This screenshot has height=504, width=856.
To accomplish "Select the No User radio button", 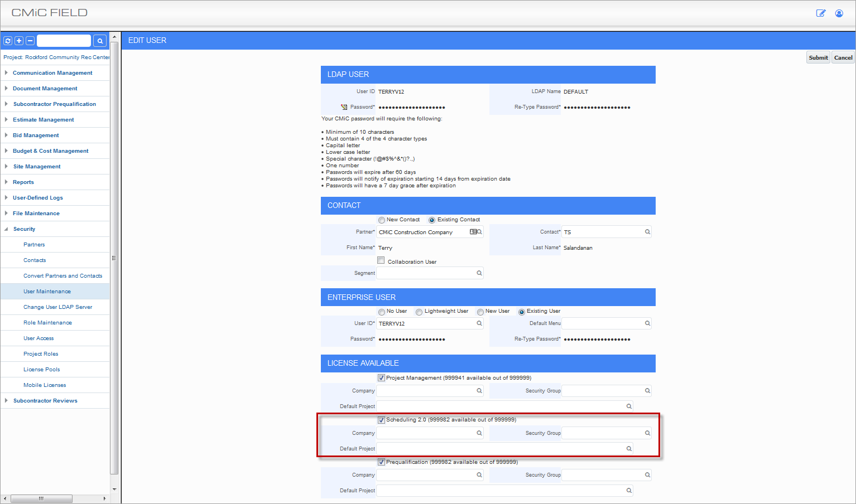I will [x=382, y=312].
